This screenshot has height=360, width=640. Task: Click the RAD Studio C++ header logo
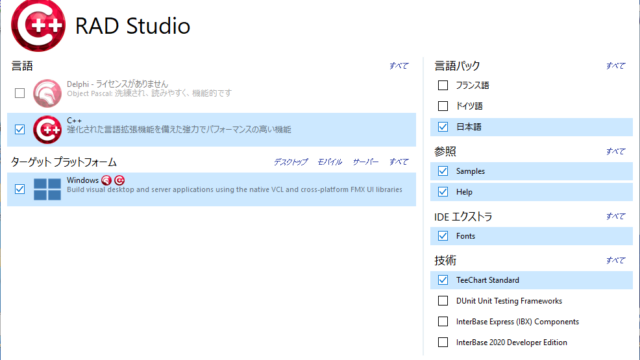(x=38, y=25)
